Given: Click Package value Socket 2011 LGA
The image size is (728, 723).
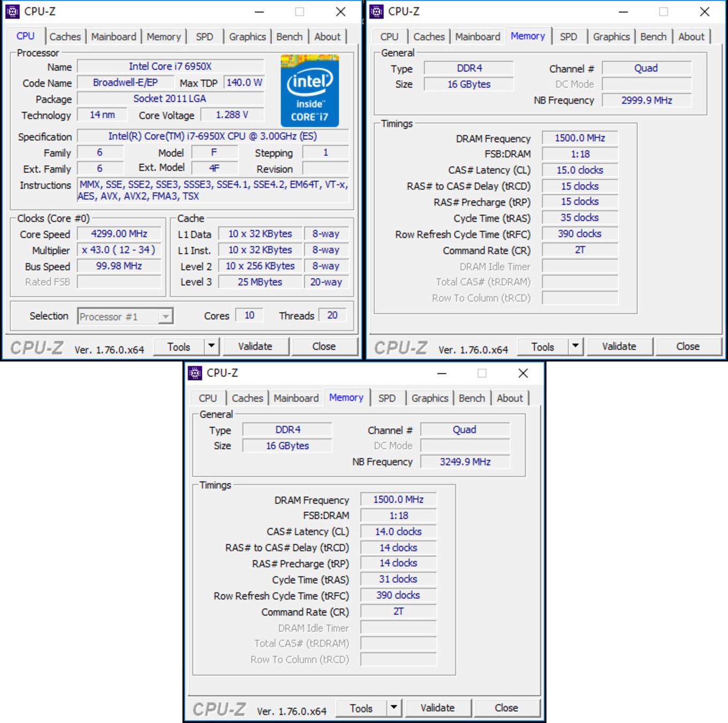Looking at the screenshot, I should point(171,99).
